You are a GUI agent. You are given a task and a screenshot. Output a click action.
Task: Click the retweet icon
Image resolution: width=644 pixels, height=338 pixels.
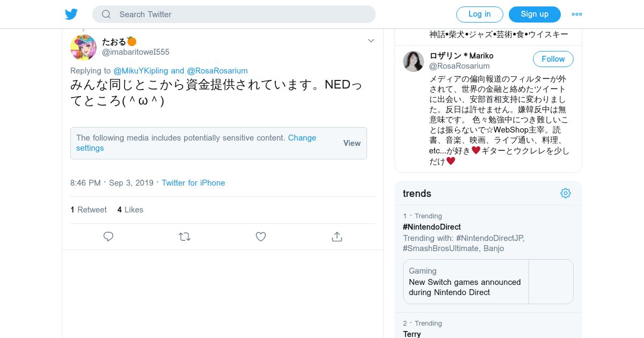point(185,237)
